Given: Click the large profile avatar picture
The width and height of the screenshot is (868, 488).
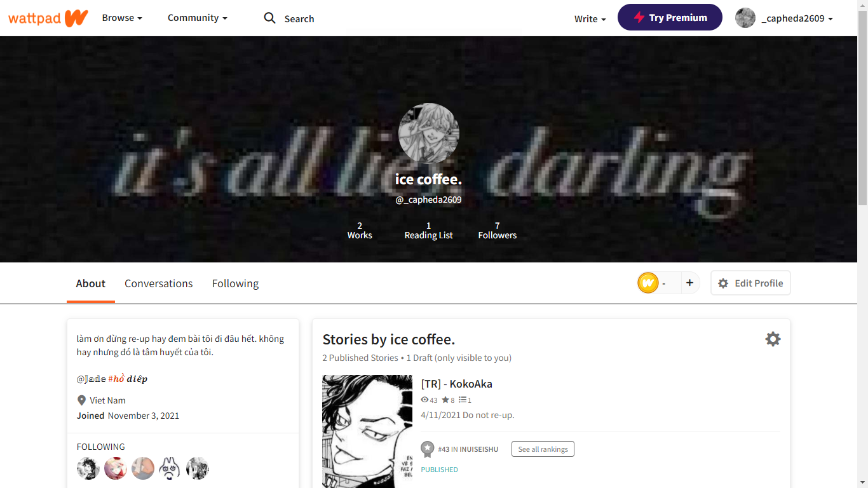Looking at the screenshot, I should (429, 133).
